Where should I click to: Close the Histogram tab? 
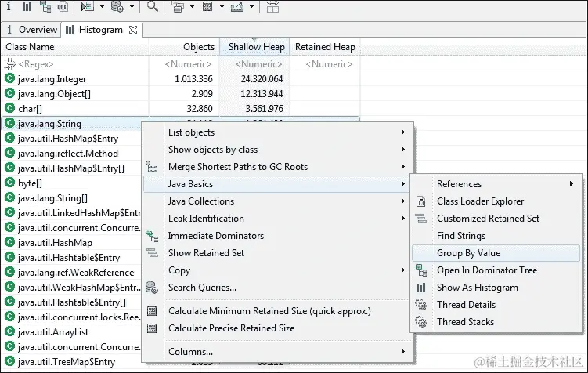[x=133, y=30]
